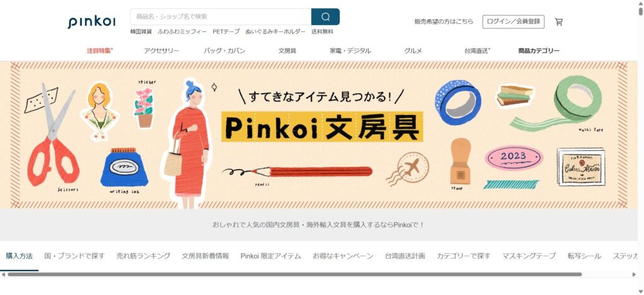This screenshot has width=644, height=295.
Task: Open the アクセサリー category menu
Action: tap(162, 51)
